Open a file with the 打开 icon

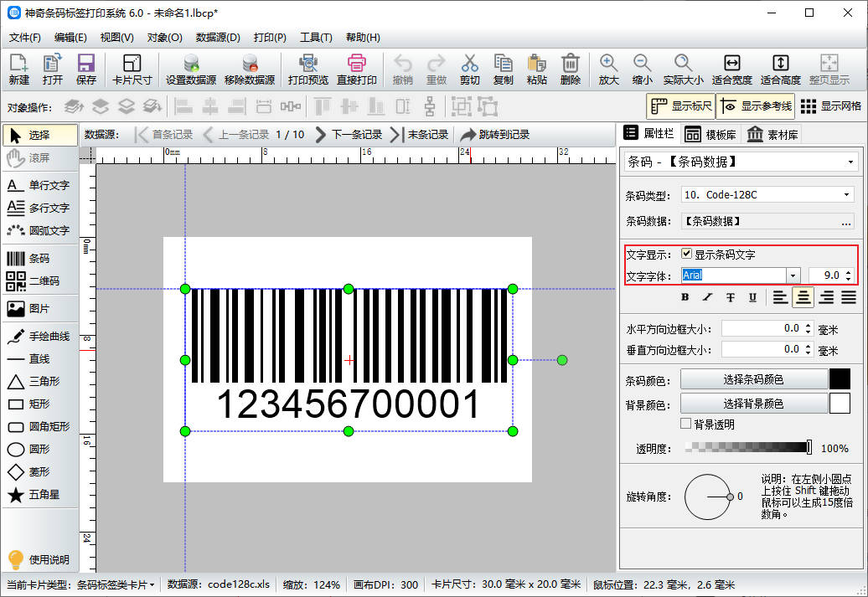point(53,69)
